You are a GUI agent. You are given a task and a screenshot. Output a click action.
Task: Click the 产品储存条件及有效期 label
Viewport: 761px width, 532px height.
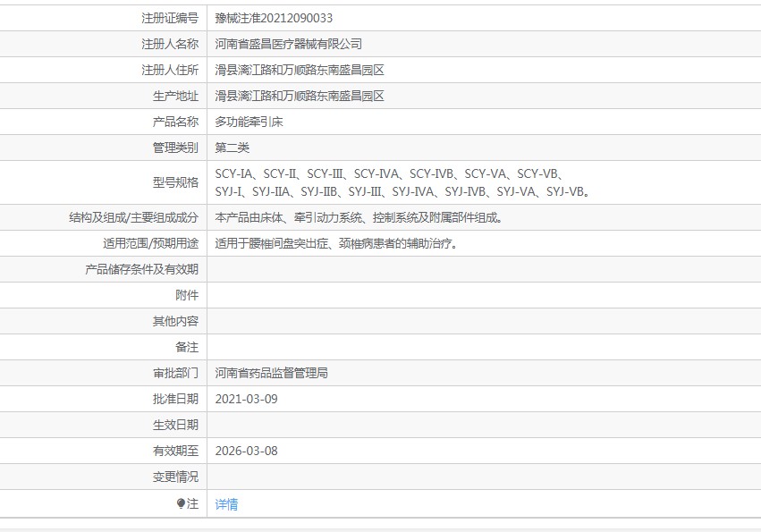(x=141, y=269)
